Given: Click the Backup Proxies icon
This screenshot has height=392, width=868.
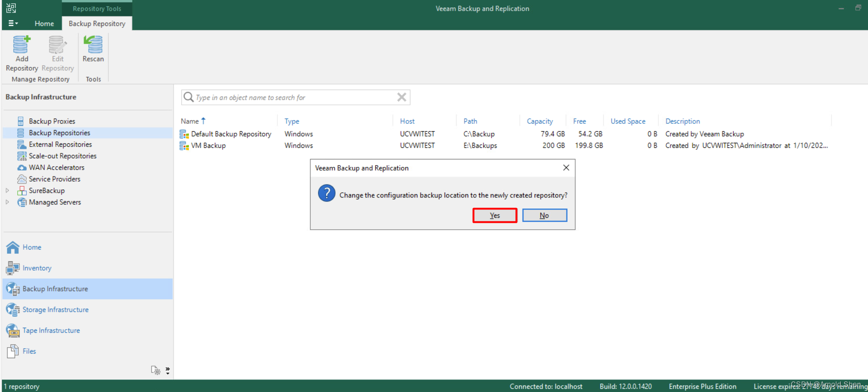Looking at the screenshot, I should point(21,121).
